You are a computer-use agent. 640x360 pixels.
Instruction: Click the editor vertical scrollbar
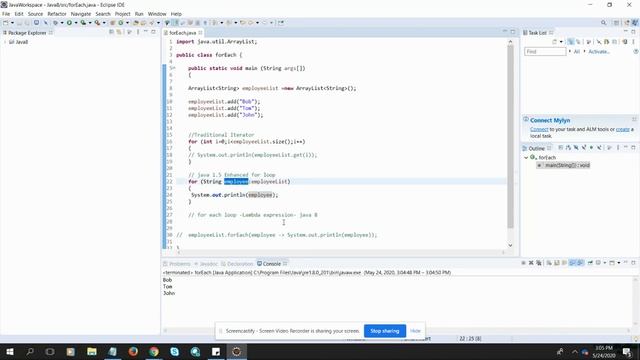click(510, 137)
